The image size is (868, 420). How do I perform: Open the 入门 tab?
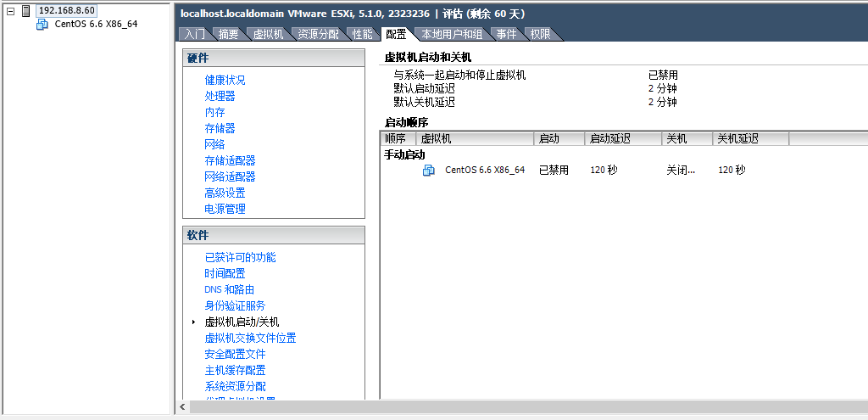(x=194, y=34)
